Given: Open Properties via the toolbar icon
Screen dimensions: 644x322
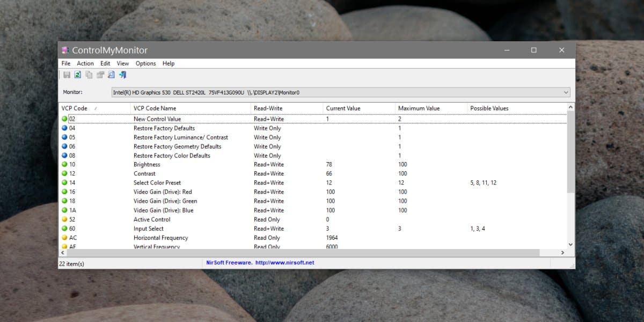Looking at the screenshot, I should [100, 75].
